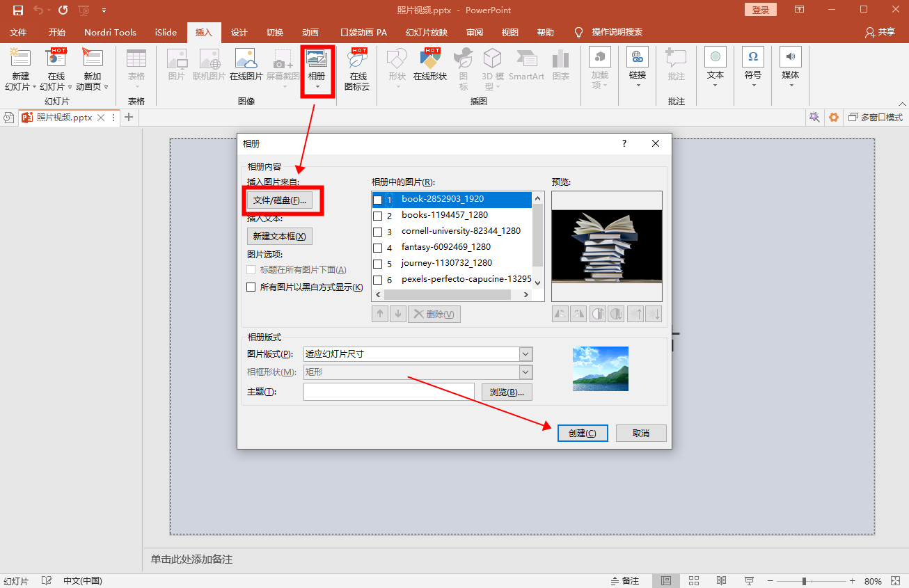
Task: Click the 新建文本框 button
Action: click(x=280, y=236)
